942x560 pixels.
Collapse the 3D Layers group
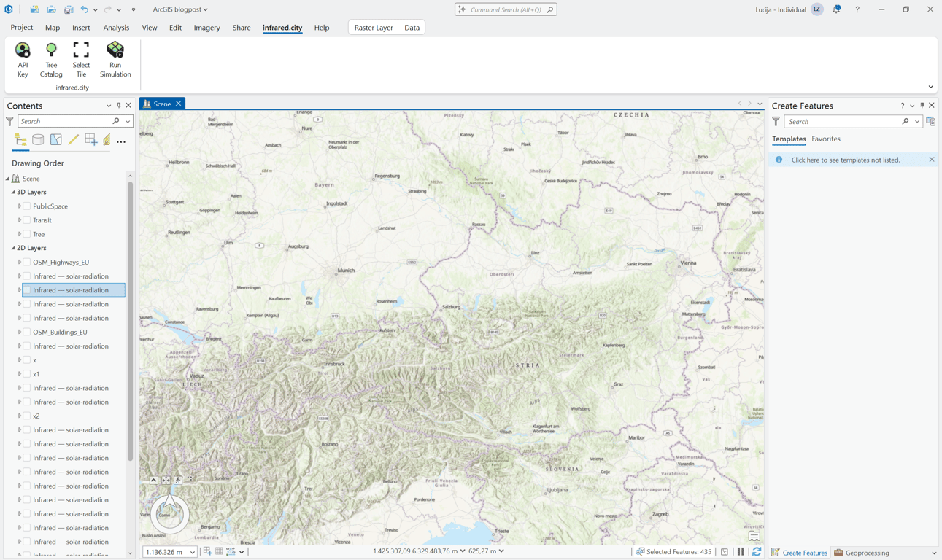point(13,192)
